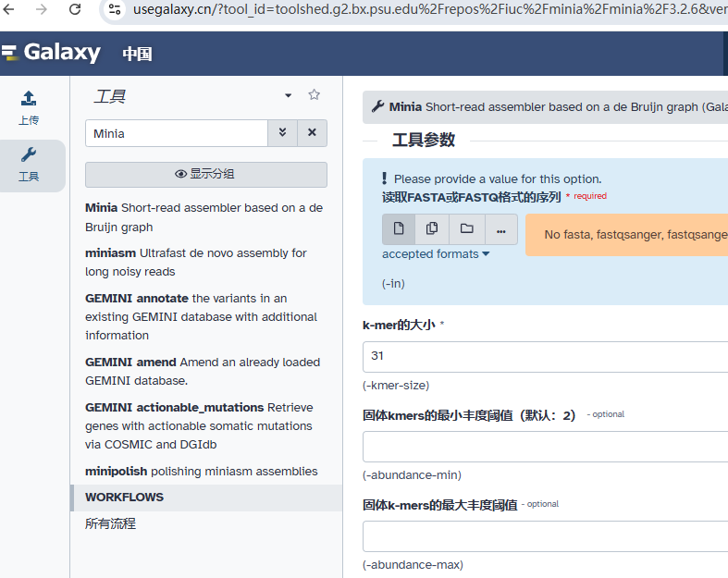Open the 工具 wrench sidebar icon
Viewport: 728px width, 578px height.
pyautogui.click(x=29, y=165)
